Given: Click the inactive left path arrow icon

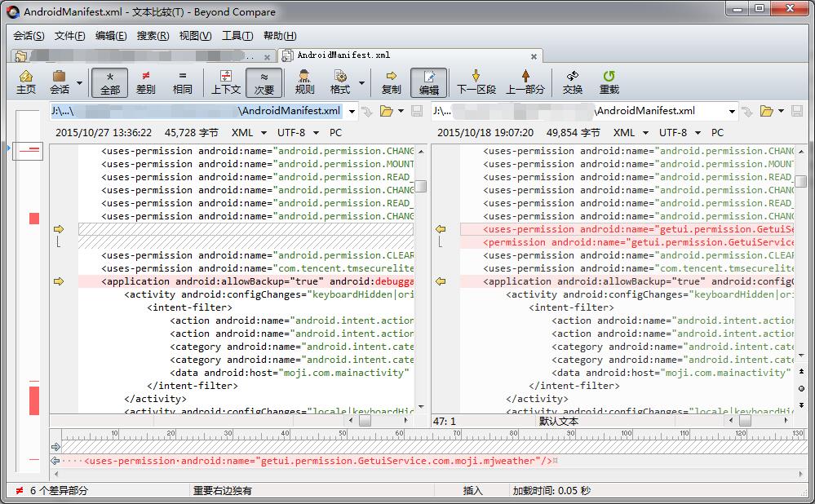Looking at the screenshot, I should pos(367,111).
